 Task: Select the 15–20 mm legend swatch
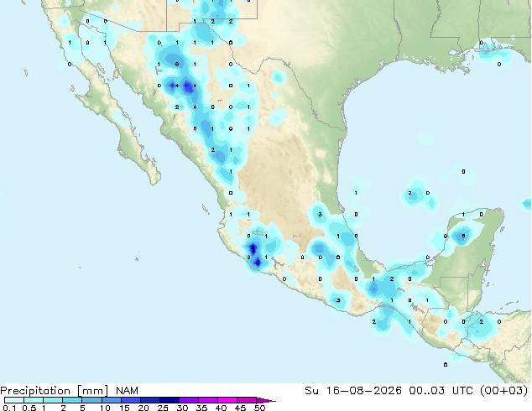click(130, 400)
